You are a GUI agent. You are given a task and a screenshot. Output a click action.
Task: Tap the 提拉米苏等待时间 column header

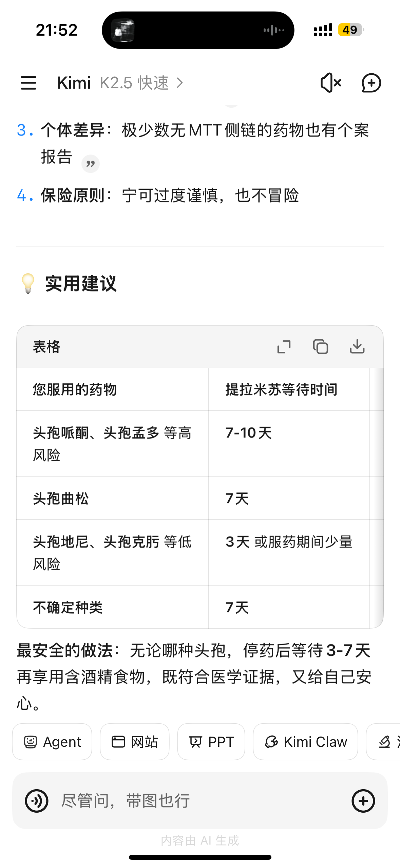281,389
